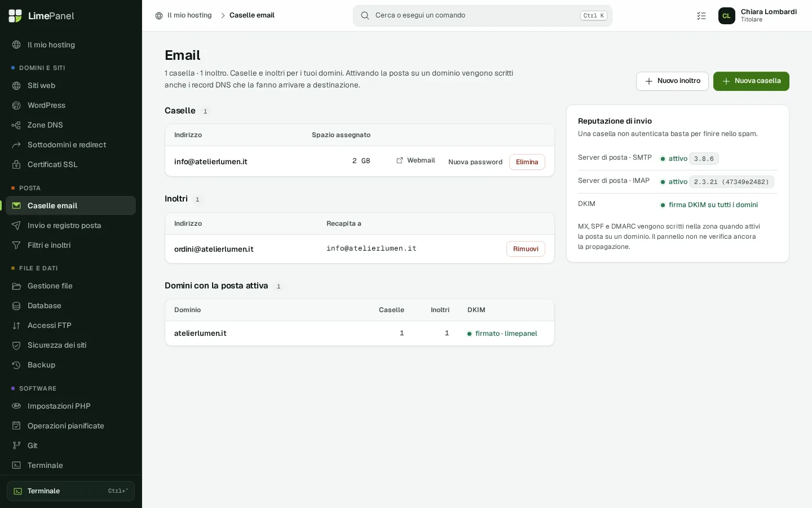Open Invio e registro posta send icon
812x508 pixels.
pyautogui.click(x=16, y=226)
